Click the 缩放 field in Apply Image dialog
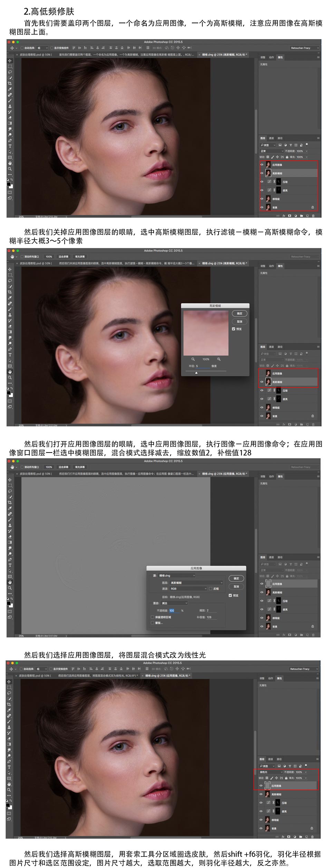Screen dimensions: 328x868 click(211, 610)
